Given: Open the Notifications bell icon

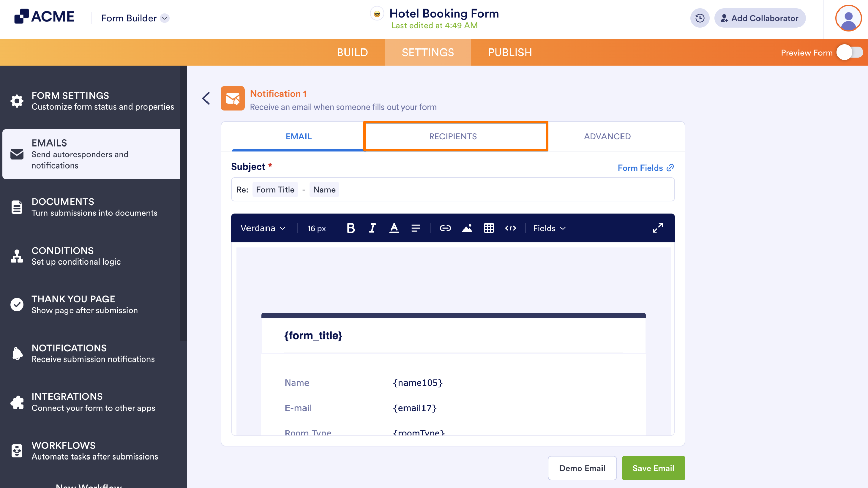Looking at the screenshot, I should click(x=17, y=353).
